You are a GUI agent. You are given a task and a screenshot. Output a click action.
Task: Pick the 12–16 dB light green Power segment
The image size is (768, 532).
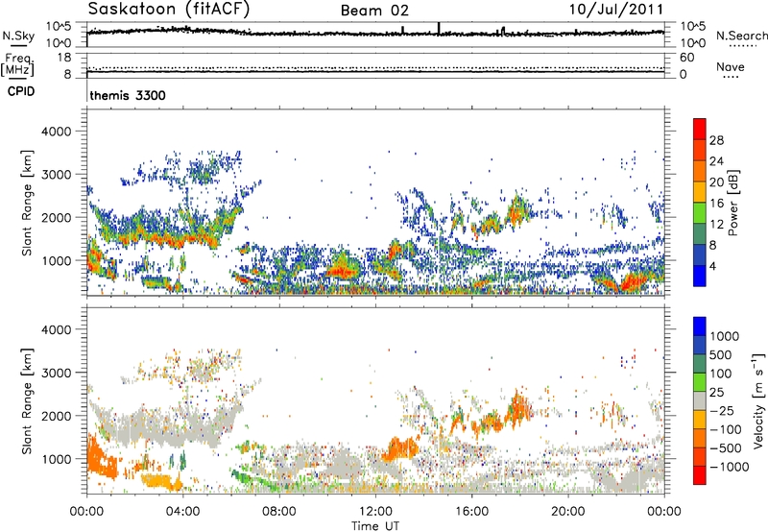(x=700, y=212)
